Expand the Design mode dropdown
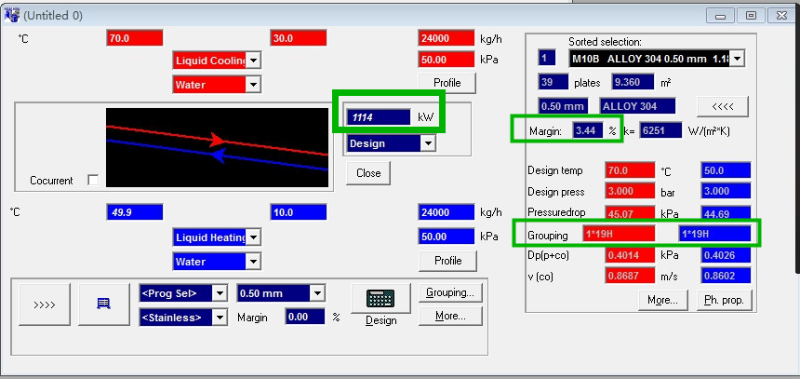The height and width of the screenshot is (379, 800). coord(391,143)
